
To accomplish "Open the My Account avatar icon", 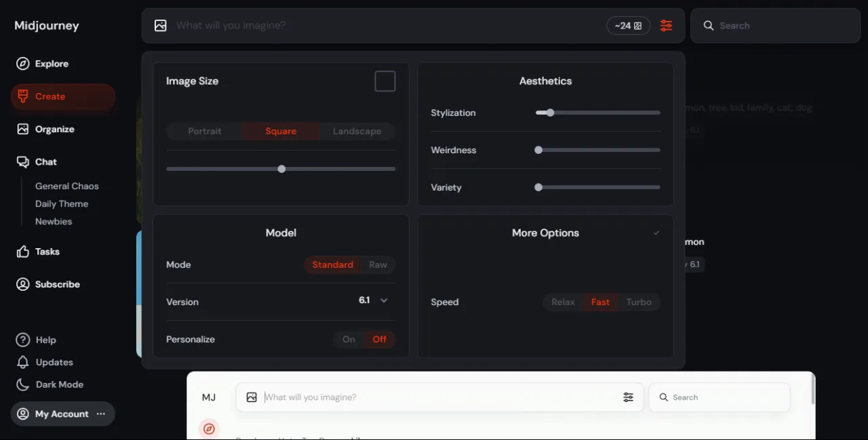I will pyautogui.click(x=23, y=414).
